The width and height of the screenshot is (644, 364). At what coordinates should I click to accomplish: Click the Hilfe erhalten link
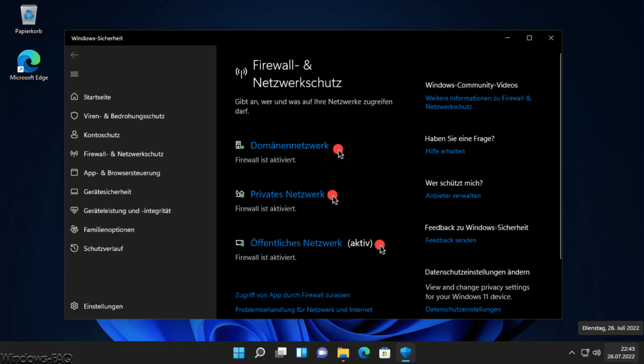tap(445, 151)
